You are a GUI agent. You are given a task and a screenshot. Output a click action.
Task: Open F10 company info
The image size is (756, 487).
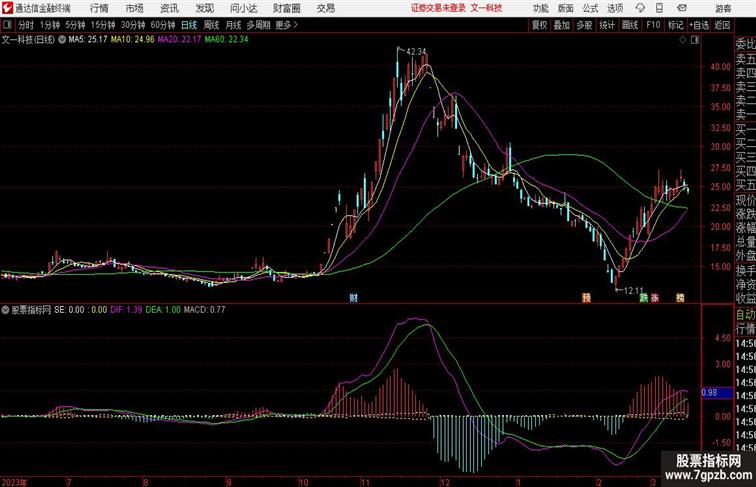pyautogui.click(x=653, y=25)
